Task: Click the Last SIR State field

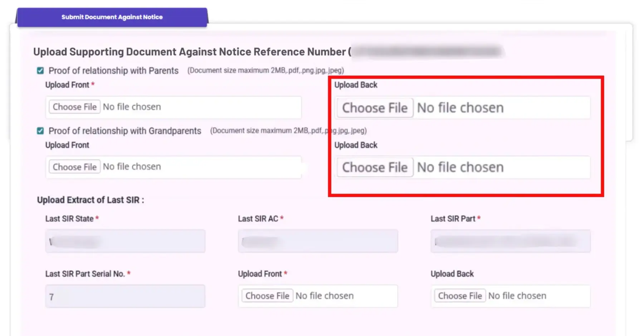Action: [125, 241]
